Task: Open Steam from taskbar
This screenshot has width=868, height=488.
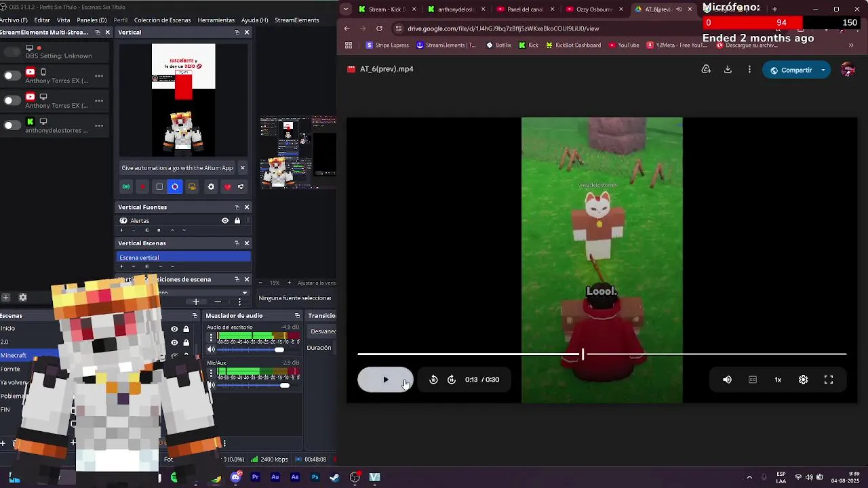Action: (x=334, y=477)
